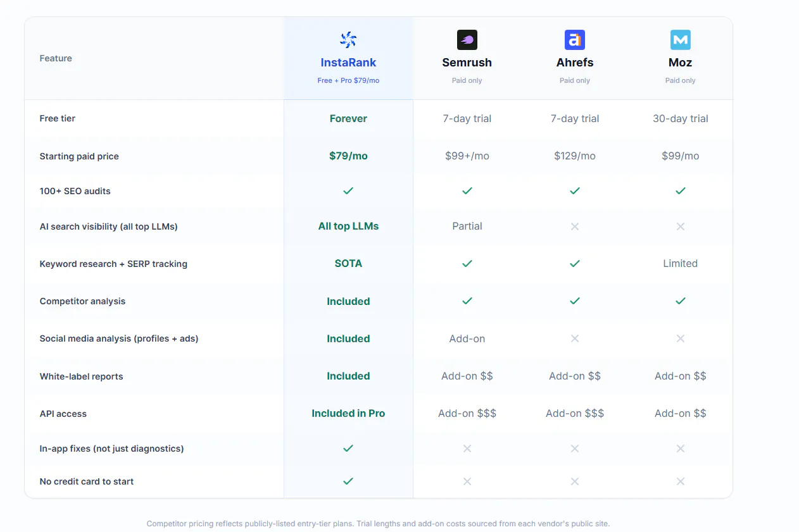Screen dimensions: 799x532
Task: Click the 'SOTA' InstaRank cell
Action: tap(348, 263)
